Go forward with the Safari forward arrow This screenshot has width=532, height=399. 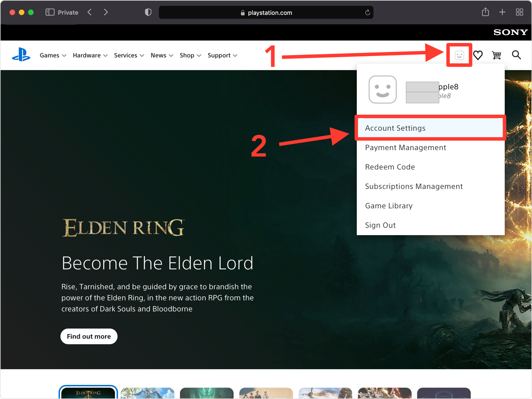tap(106, 12)
